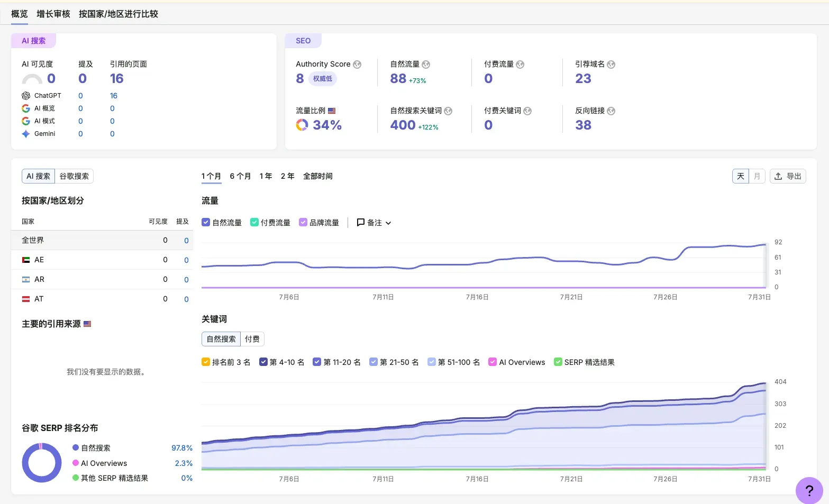The image size is (829, 504).
Task: Click the US flag beside 主要的引用来源
Action: [87, 324]
